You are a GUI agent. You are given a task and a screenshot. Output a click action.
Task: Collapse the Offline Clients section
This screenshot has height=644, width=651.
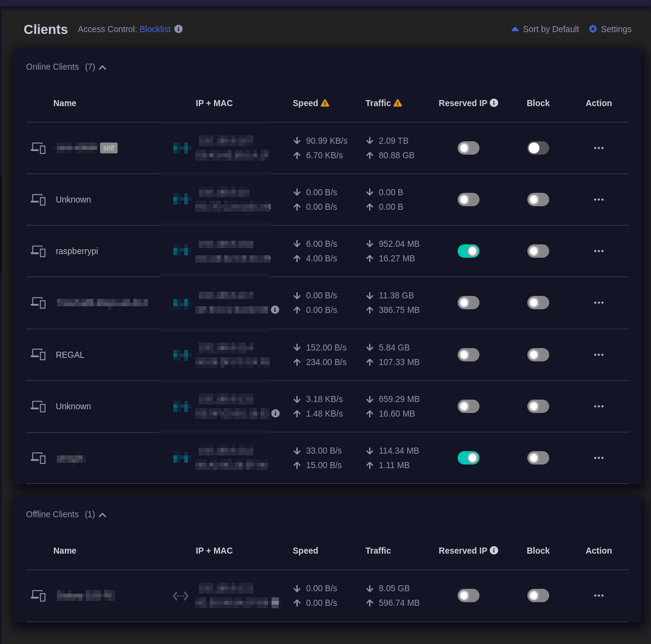click(x=102, y=515)
